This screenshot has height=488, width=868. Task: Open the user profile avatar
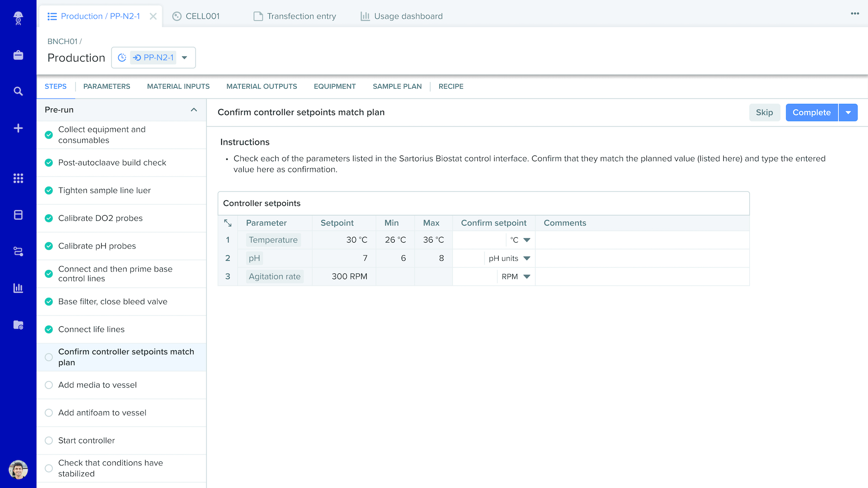18,470
